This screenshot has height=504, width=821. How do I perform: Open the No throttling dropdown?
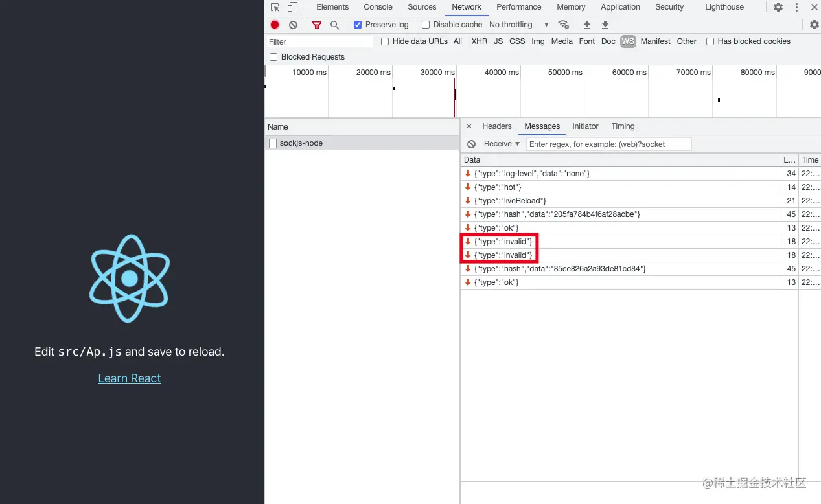click(519, 25)
